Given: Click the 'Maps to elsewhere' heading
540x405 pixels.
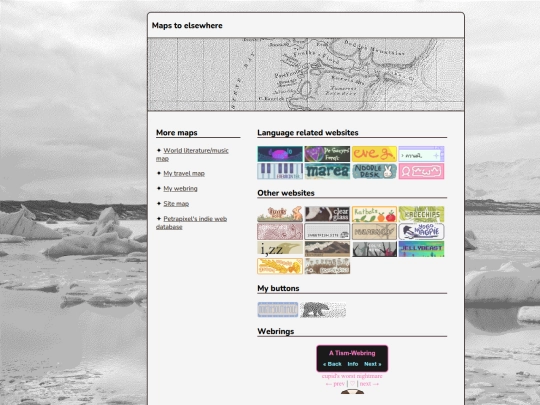Looking at the screenshot, I should point(187,25).
